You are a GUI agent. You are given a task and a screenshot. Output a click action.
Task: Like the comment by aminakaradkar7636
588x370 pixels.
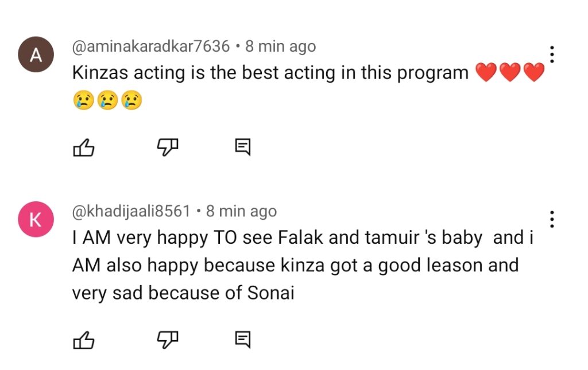(84, 148)
